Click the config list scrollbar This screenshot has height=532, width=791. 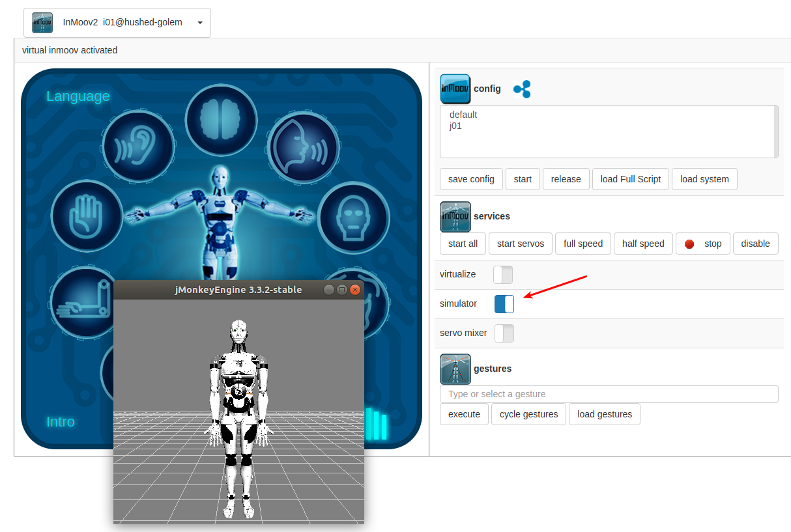[775, 132]
